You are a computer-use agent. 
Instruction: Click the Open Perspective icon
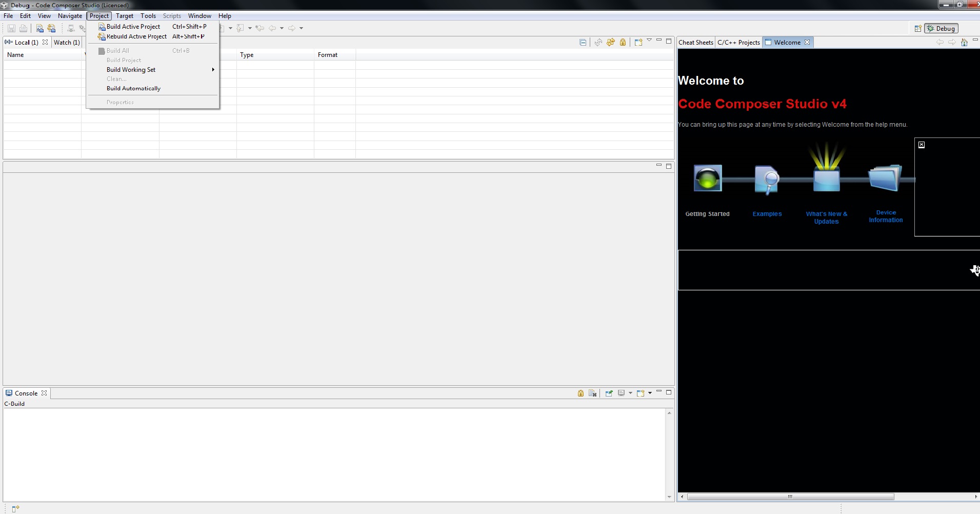[x=918, y=29]
